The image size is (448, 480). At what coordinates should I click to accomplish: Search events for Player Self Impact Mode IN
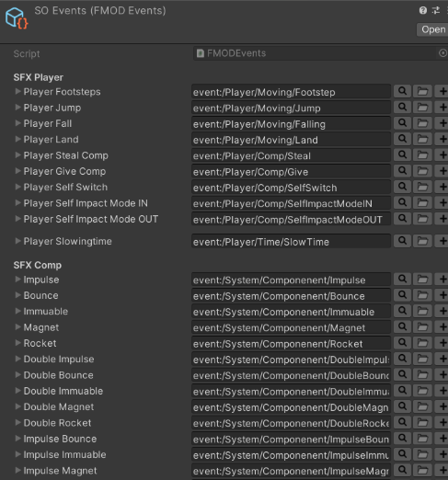coord(402,203)
